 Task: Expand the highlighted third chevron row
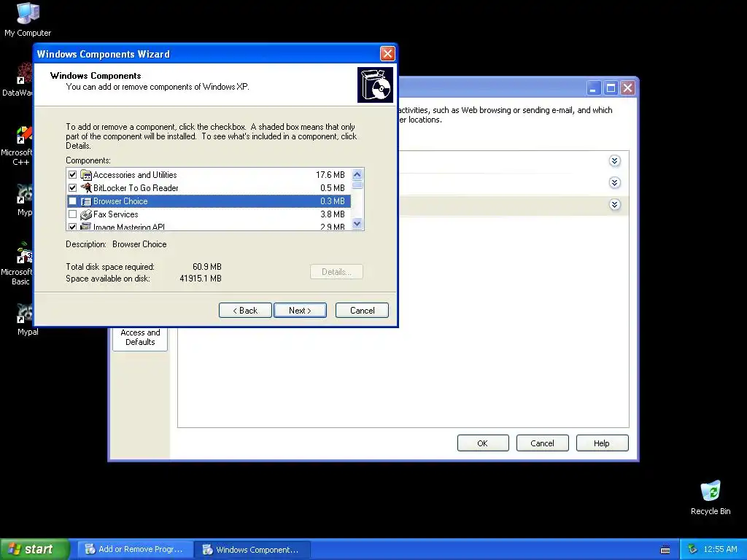(x=614, y=205)
